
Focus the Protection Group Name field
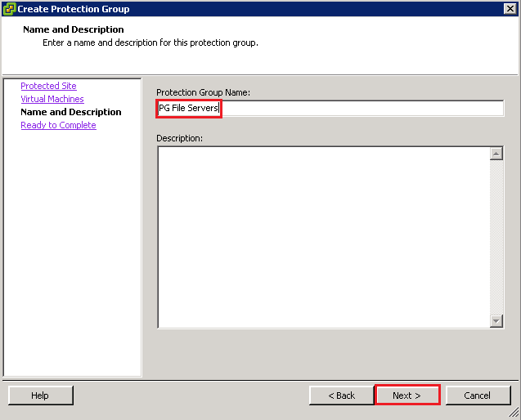click(360, 109)
